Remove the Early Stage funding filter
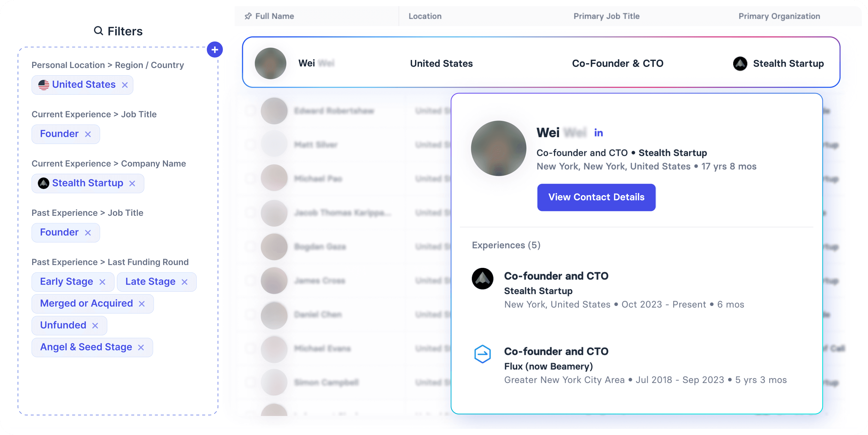 point(102,282)
